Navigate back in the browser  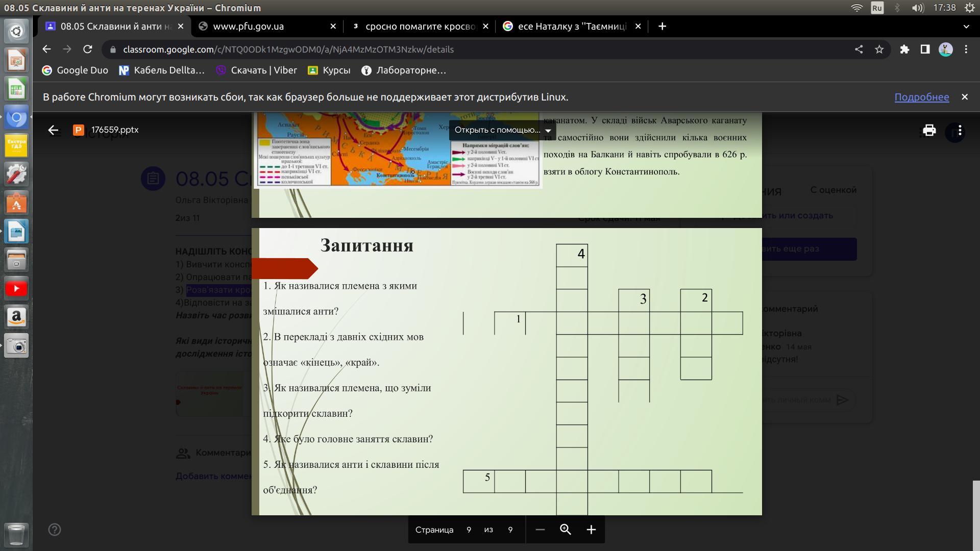pos(46,49)
